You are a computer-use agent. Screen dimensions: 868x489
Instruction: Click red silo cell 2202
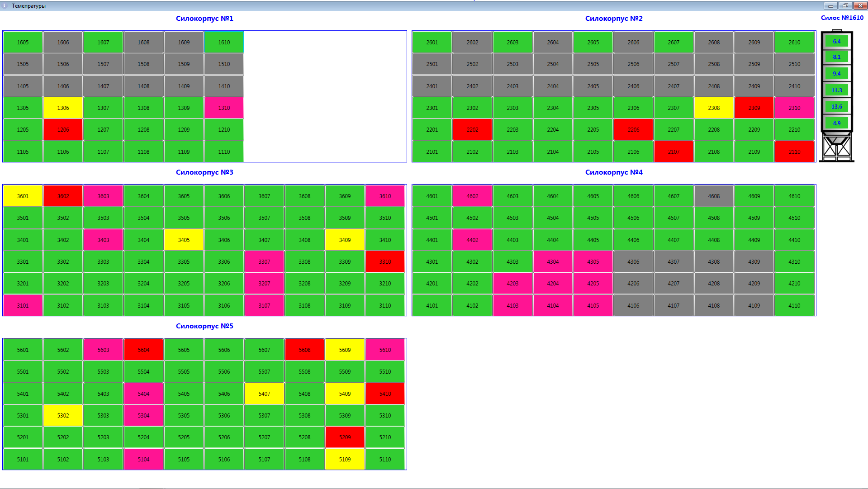472,129
